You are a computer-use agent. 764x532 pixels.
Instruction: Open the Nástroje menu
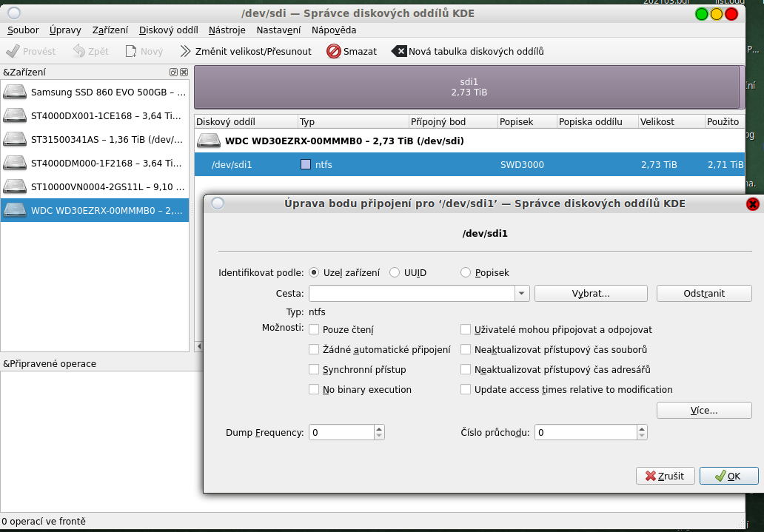point(227,30)
